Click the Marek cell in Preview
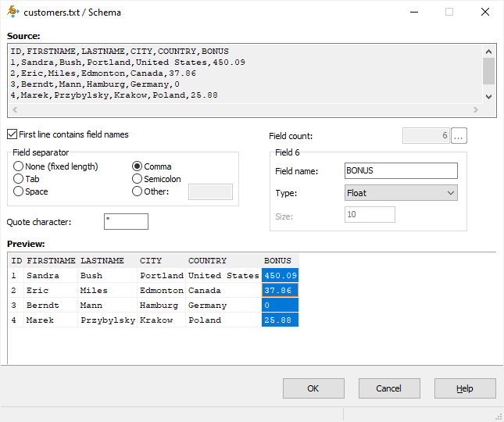Screen dimensions: 504x422 pos(51,320)
